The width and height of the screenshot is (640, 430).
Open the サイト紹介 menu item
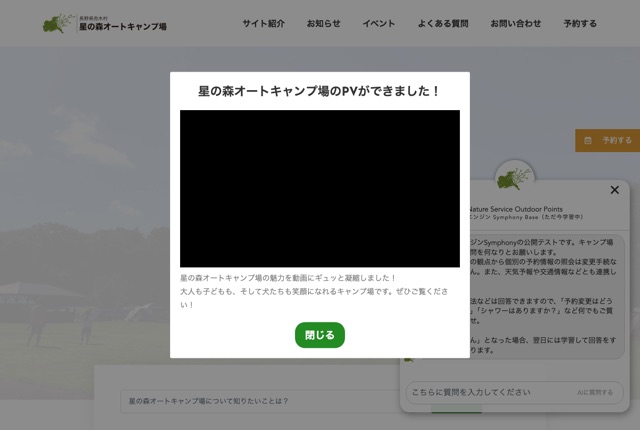click(x=264, y=24)
